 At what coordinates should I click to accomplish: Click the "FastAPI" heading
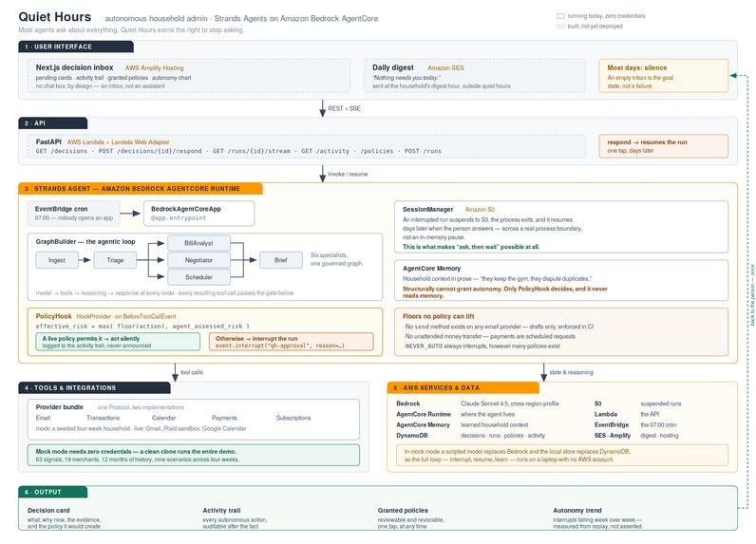coord(48,141)
